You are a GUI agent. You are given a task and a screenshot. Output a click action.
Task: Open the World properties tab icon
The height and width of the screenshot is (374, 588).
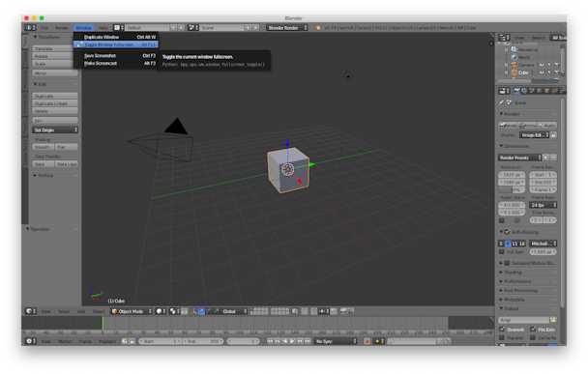(540, 91)
